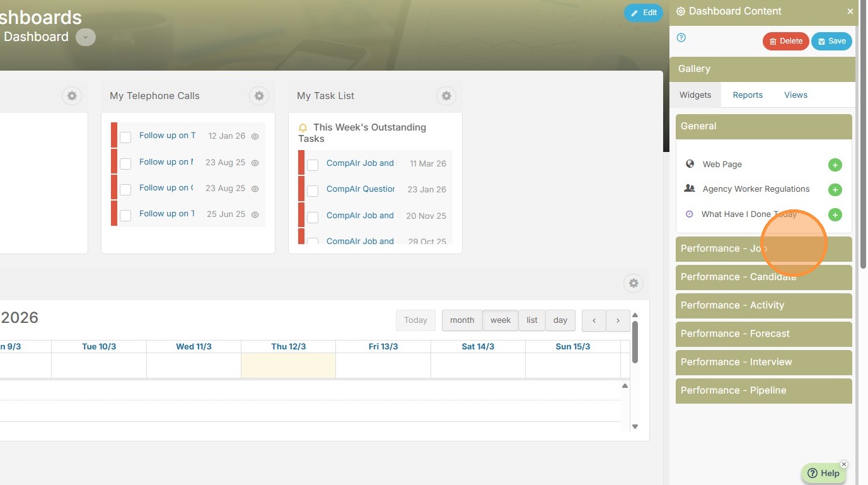Click the Web Page widget label
Viewport: 868px width, 485px height.
point(722,165)
